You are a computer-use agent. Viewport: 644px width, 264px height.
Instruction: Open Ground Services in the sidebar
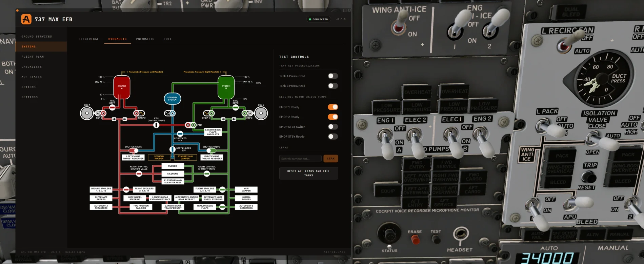coord(41,37)
